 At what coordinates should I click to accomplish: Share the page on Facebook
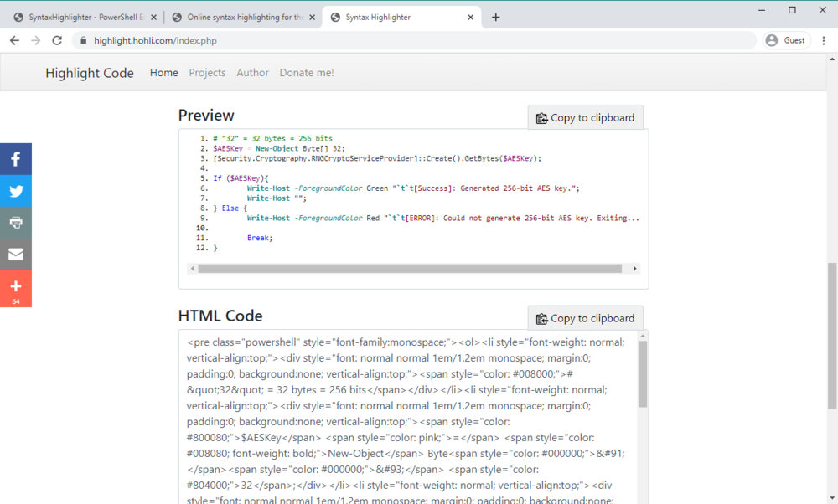point(15,158)
